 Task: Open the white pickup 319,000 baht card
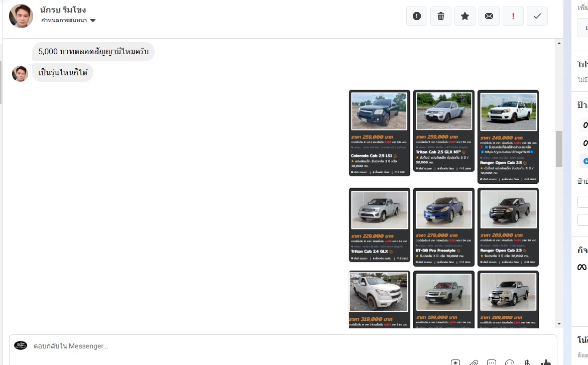point(380,299)
